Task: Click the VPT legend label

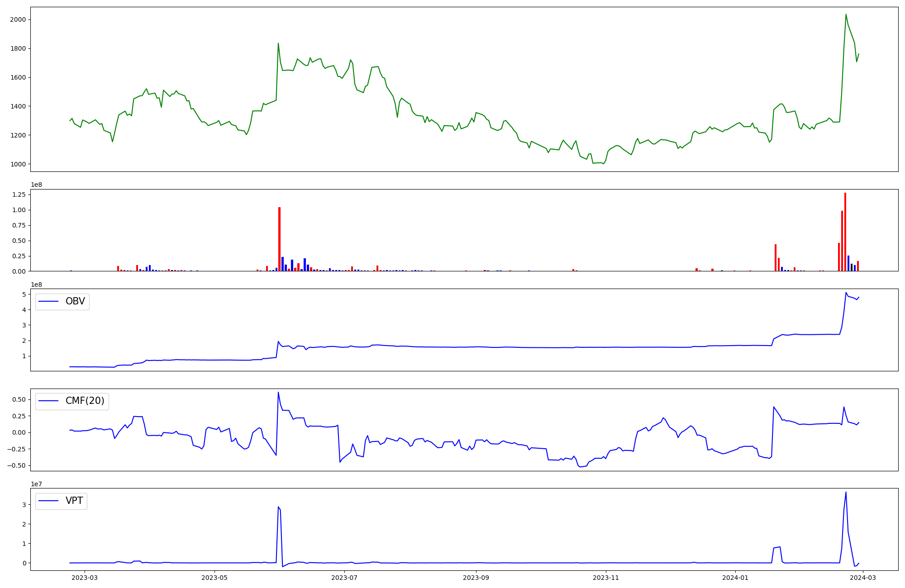Action: tap(74, 501)
